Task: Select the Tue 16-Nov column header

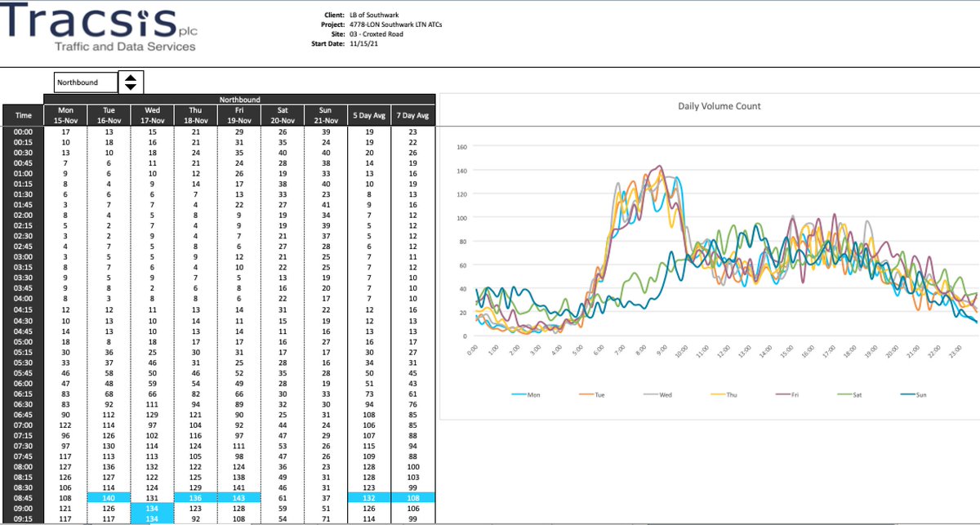Action: click(109, 115)
